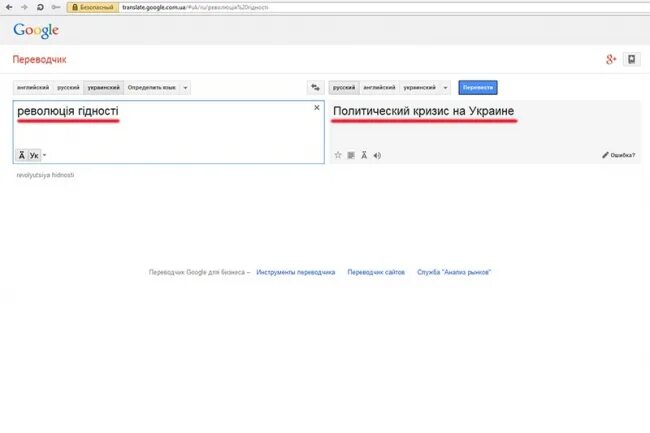Viewport: 650px width, 433px height.
Task: Select украинский as source language
Action: click(104, 87)
